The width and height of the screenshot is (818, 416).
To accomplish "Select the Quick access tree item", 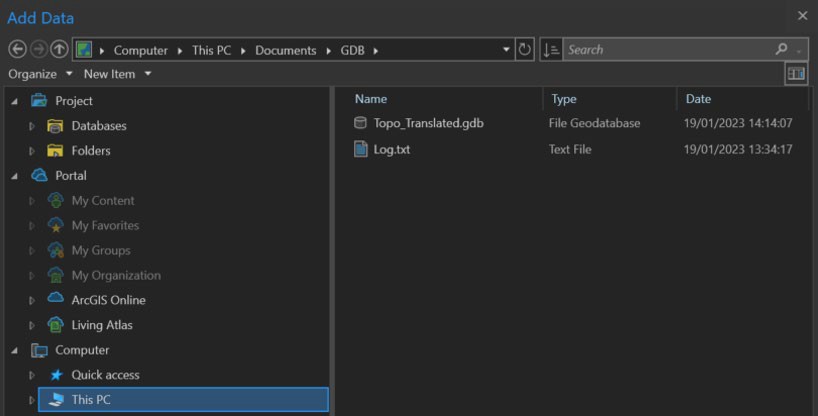I will point(105,375).
